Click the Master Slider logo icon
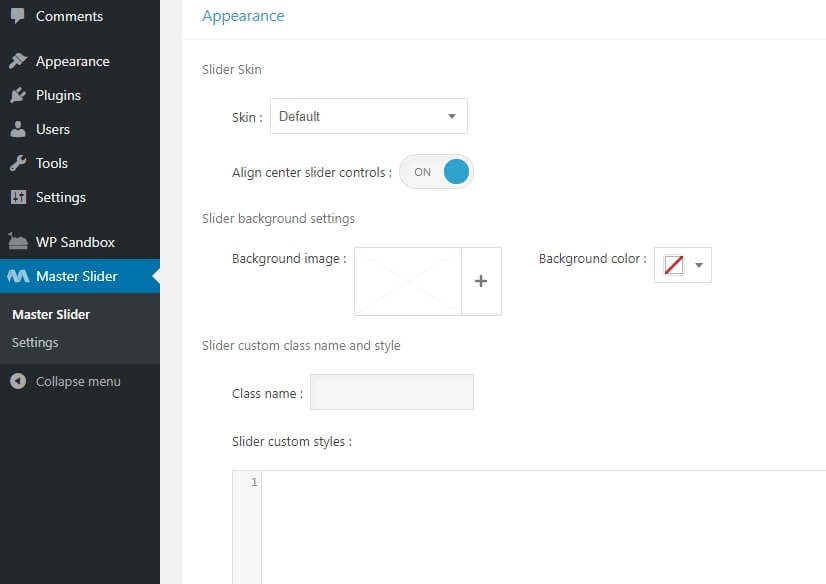 [18, 276]
